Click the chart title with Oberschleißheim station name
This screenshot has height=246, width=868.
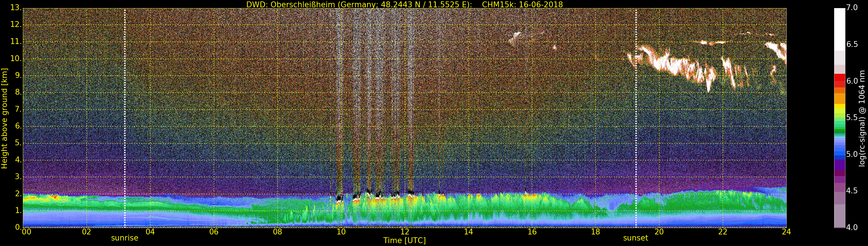(x=404, y=4)
